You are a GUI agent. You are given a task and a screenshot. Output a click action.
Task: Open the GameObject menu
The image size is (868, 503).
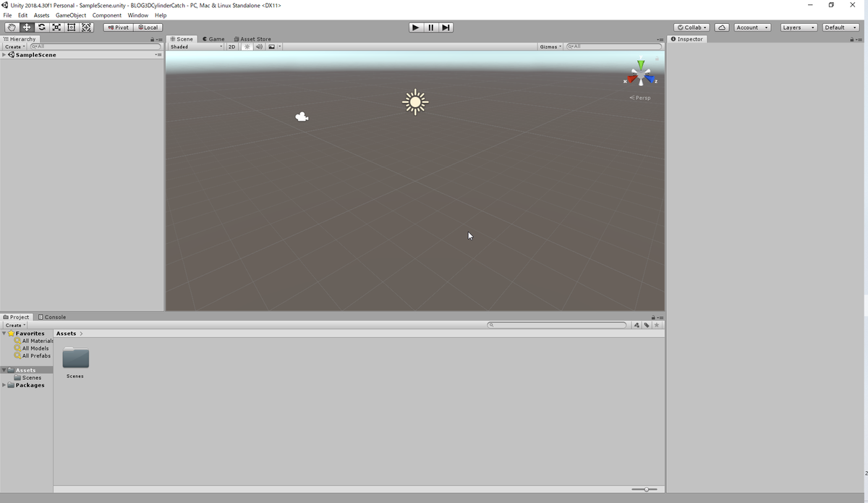coord(71,15)
